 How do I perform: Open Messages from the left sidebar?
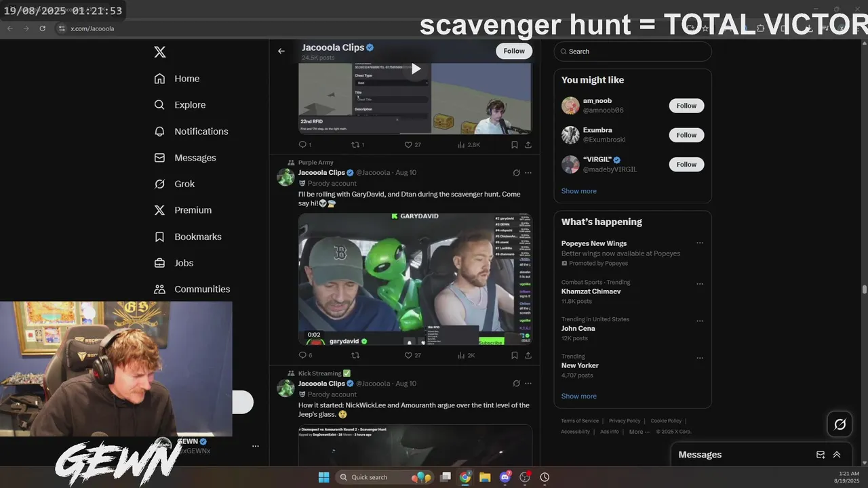(x=185, y=158)
